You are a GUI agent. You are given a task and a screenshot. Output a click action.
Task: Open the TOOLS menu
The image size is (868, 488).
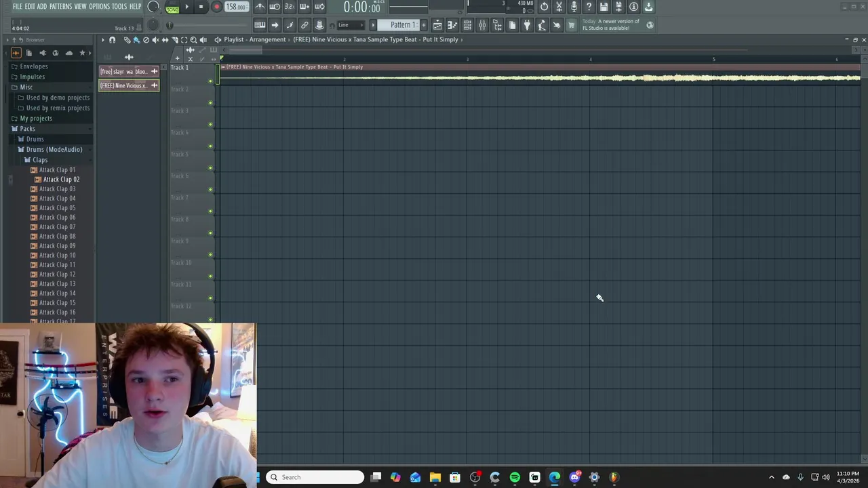119,7
